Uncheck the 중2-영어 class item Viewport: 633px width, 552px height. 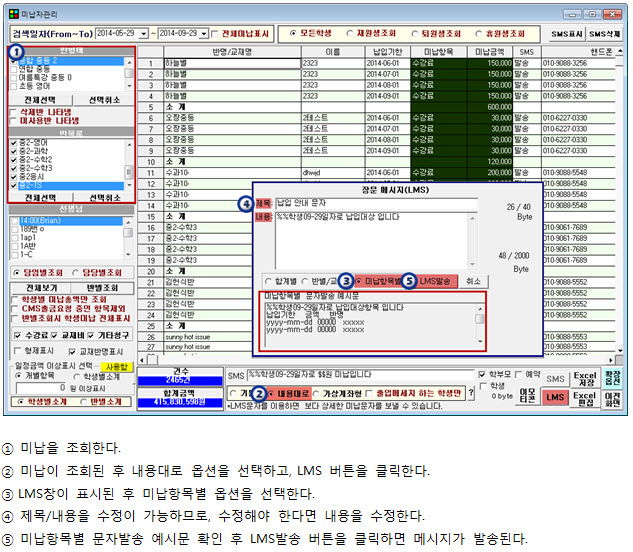coord(14,143)
